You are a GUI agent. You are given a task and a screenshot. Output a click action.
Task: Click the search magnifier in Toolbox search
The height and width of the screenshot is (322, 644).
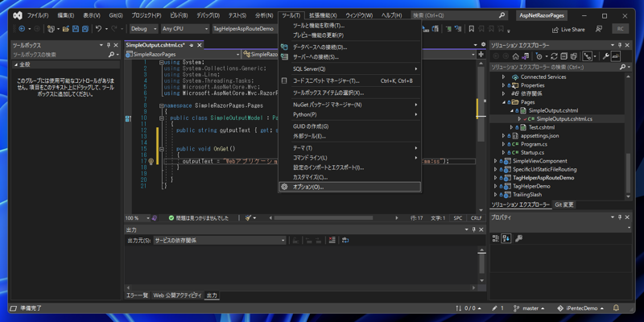(x=111, y=55)
